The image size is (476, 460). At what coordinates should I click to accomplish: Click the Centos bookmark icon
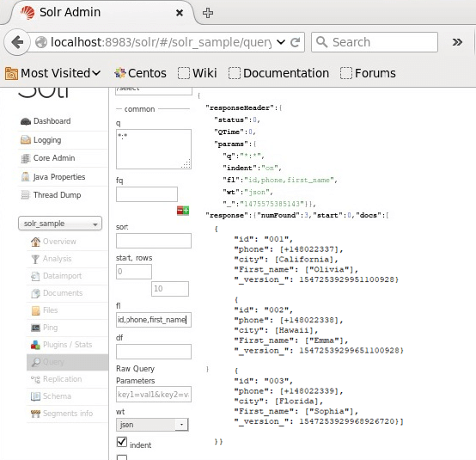(x=120, y=73)
